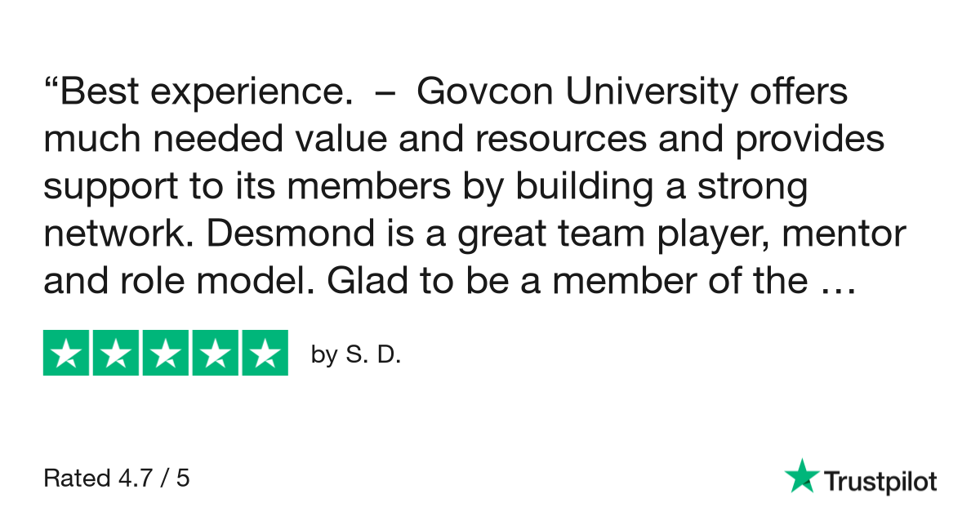The image size is (980, 512).
Task: Click the fourth green review star
Action: (214, 353)
